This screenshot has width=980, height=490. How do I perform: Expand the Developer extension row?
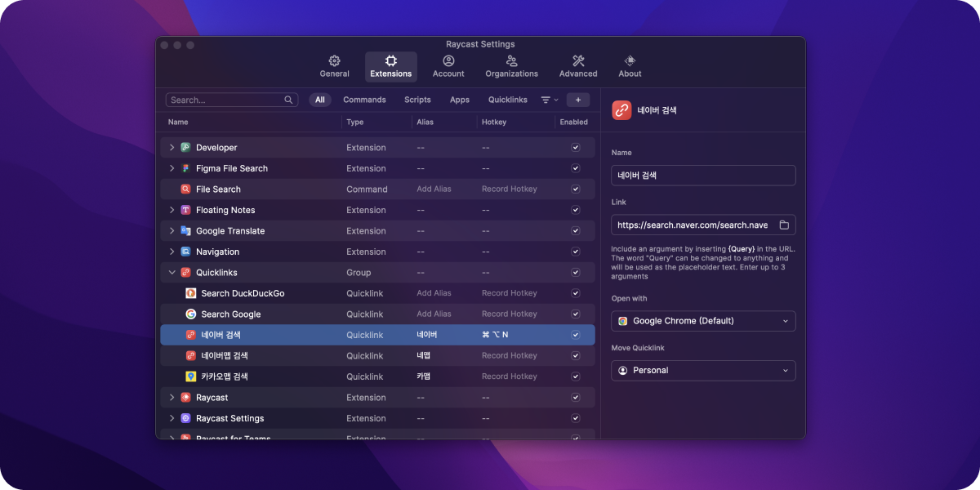[x=171, y=148]
